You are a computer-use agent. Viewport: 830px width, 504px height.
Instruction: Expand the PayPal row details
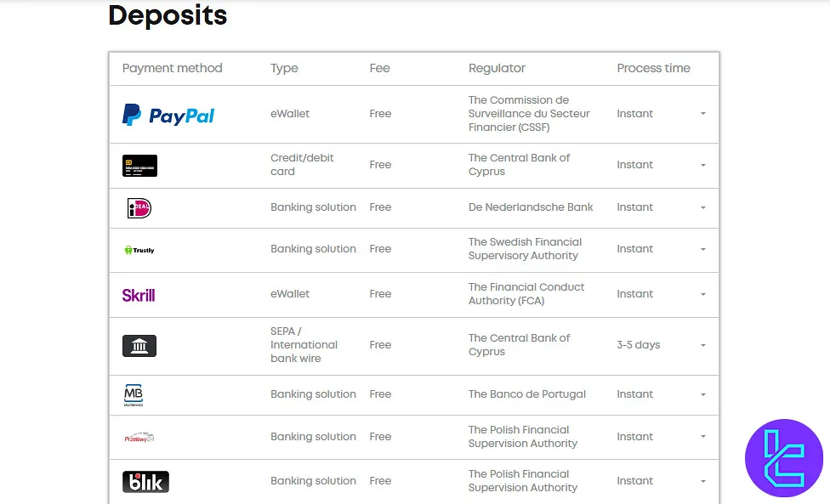(x=703, y=114)
